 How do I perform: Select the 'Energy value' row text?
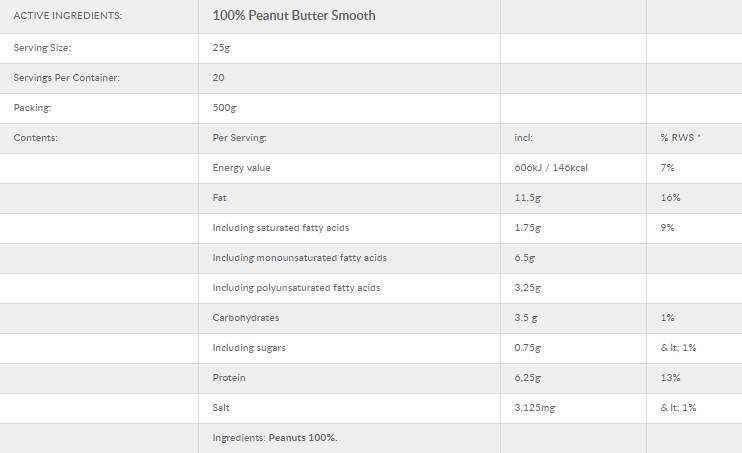(x=241, y=168)
